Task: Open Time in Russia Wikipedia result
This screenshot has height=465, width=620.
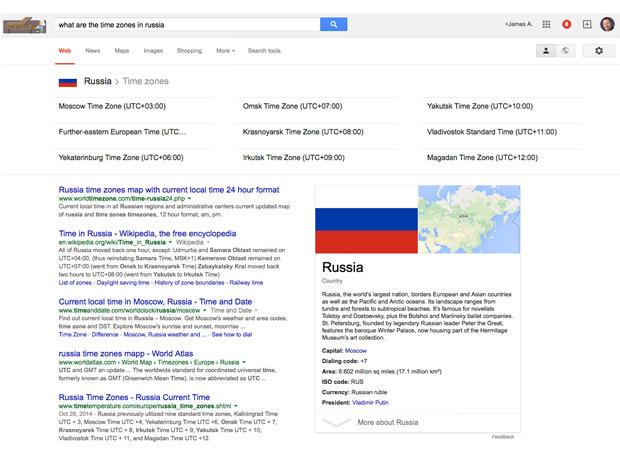Action: tap(147, 234)
